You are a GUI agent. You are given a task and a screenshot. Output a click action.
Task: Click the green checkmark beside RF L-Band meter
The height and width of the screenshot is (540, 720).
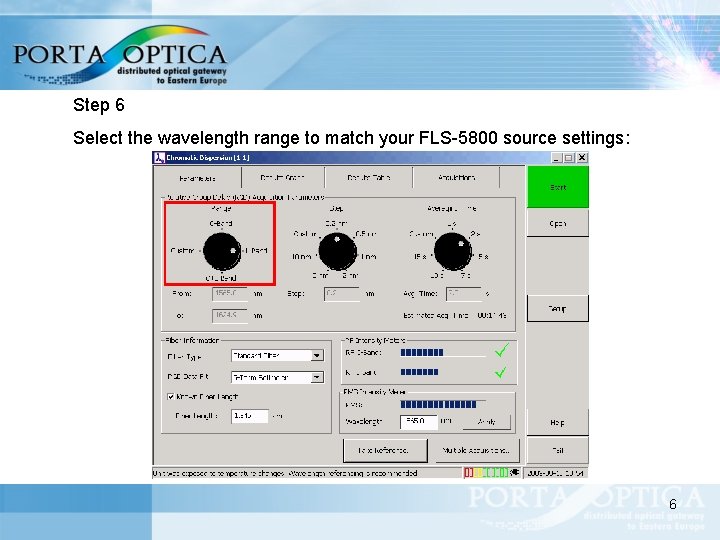click(x=501, y=372)
